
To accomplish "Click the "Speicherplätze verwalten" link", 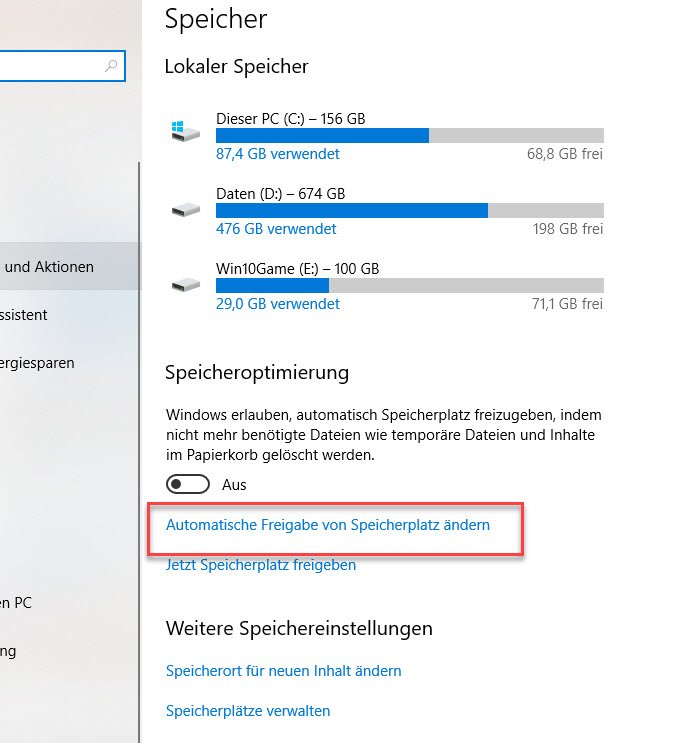I will click(248, 711).
